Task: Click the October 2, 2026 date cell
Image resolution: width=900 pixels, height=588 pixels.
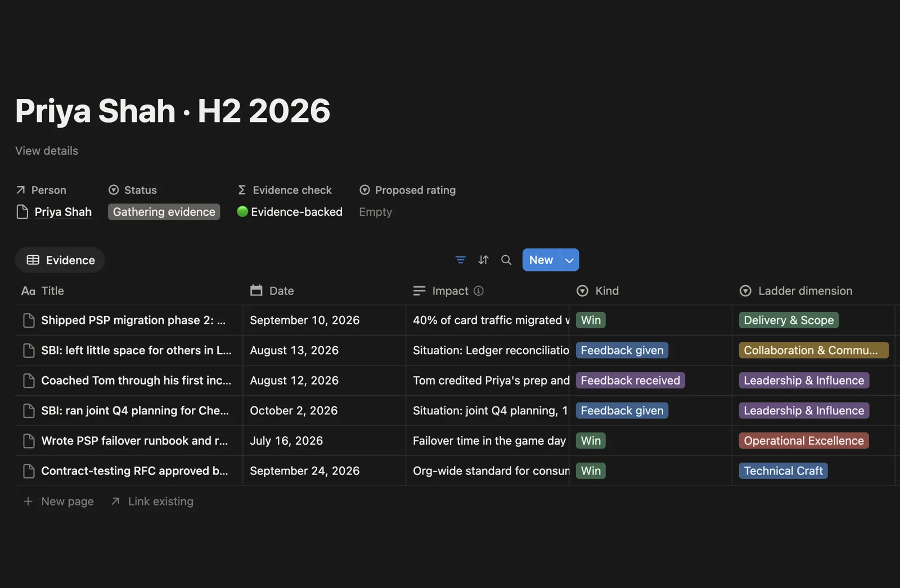Action: point(324,411)
